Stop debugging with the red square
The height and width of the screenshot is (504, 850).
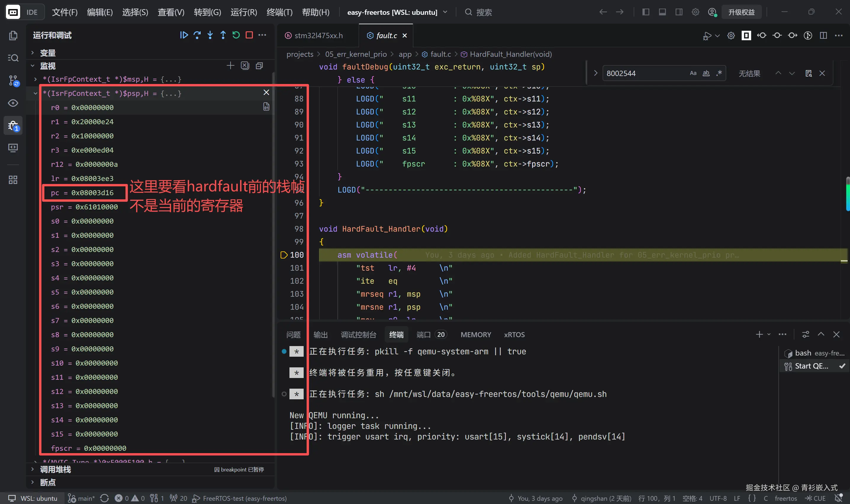coord(249,35)
